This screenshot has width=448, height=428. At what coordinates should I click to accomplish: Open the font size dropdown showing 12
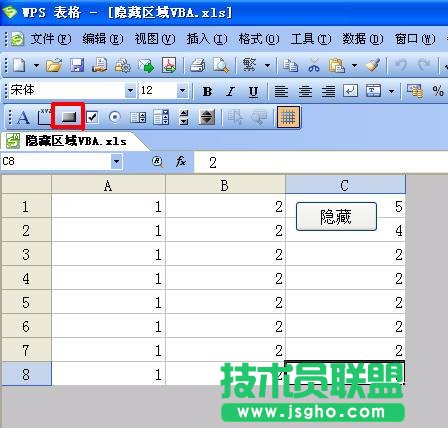(182, 91)
